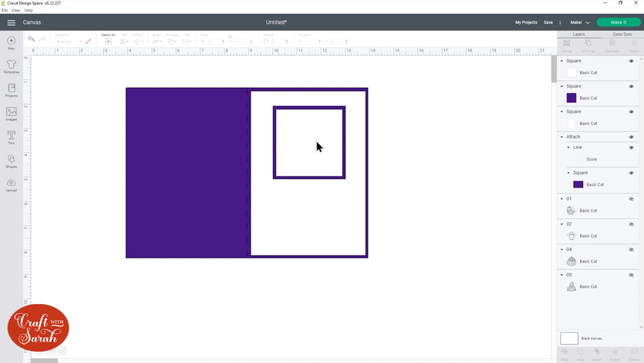Hide the Line score layer
Image resolution: width=644 pixels, height=363 pixels.
[x=631, y=147]
